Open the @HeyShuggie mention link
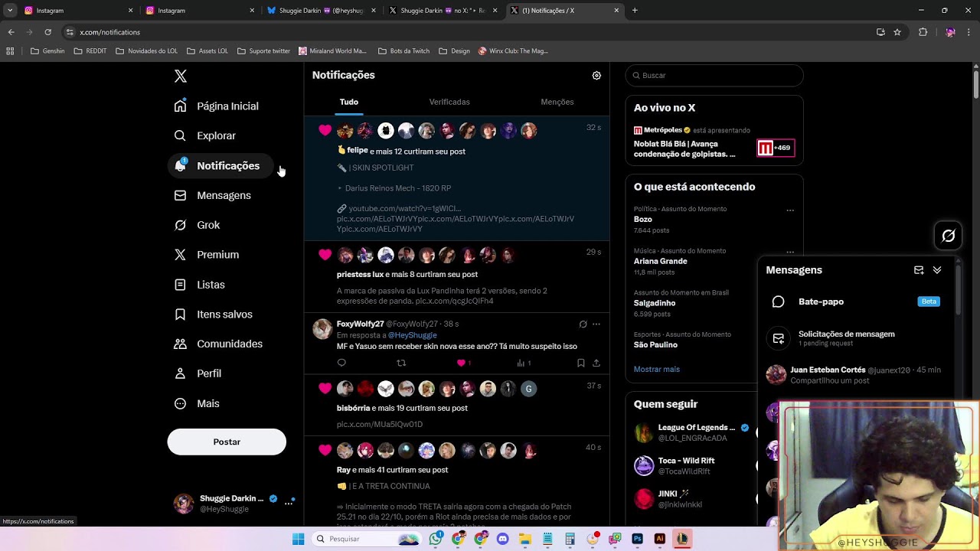 [x=413, y=335]
